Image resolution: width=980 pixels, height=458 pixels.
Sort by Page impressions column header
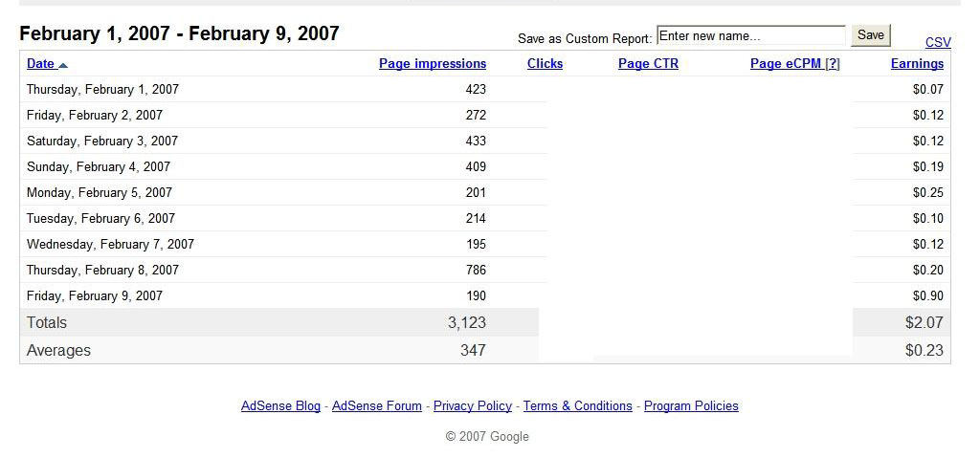[x=433, y=64]
